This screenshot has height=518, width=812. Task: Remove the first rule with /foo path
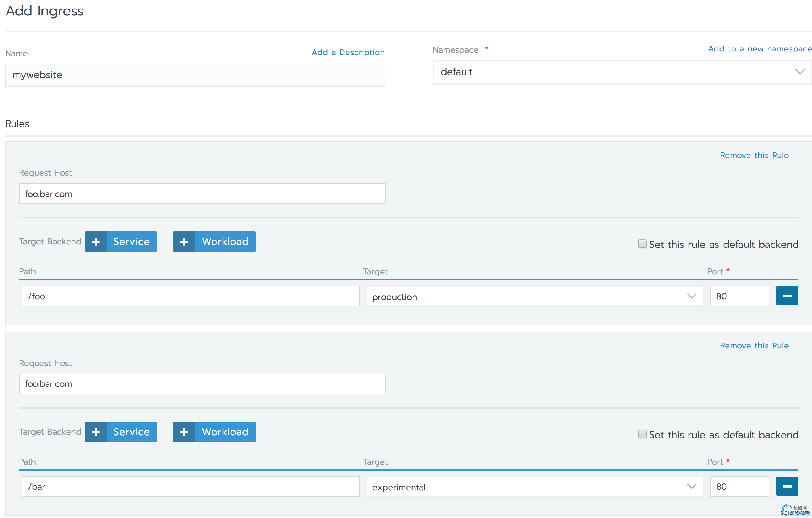tap(754, 155)
